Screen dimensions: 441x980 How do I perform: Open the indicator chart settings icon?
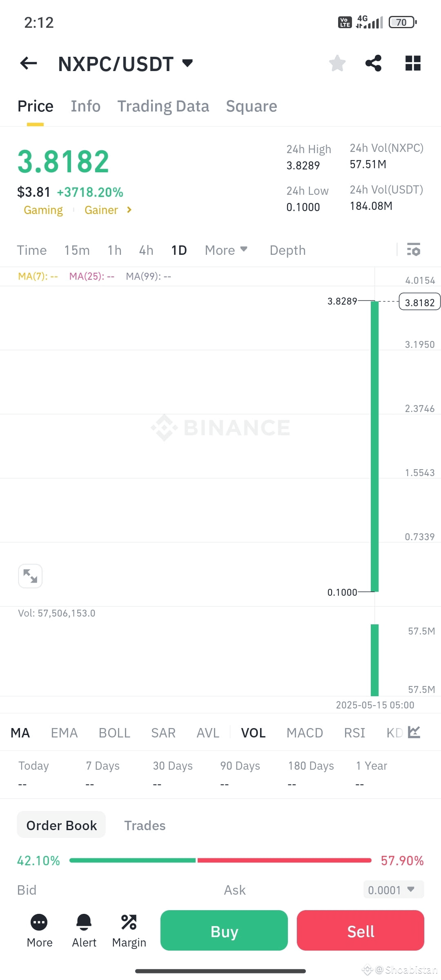point(414,733)
